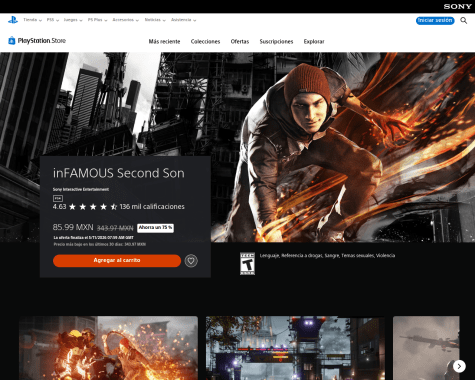This screenshot has height=380, width=475.
Task: Click the Iniciar sesión button
Action: 435,21
